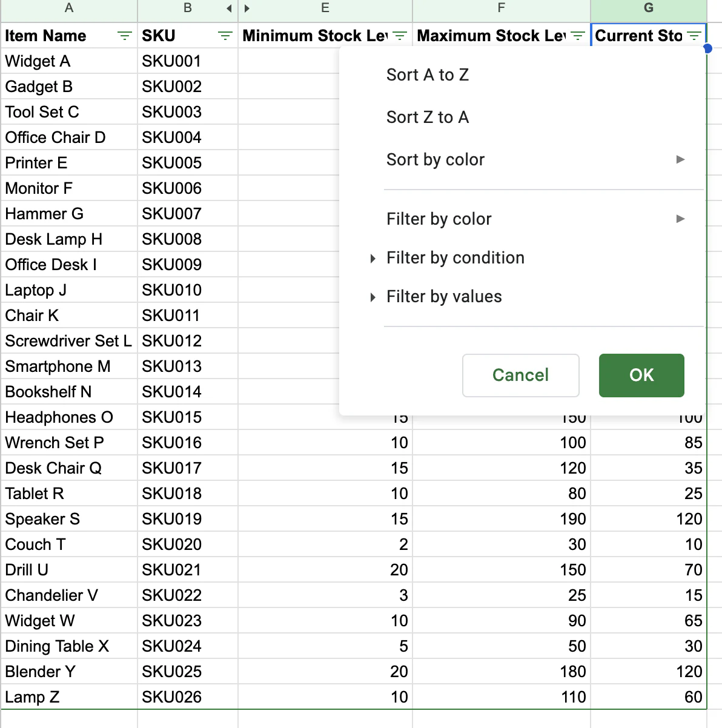The width and height of the screenshot is (722, 728).
Task: Select the SKU020 cell
Action: [x=188, y=544]
